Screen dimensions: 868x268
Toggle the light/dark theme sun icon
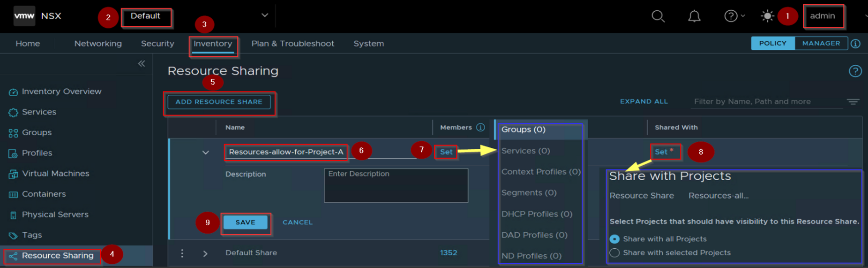pos(767,16)
